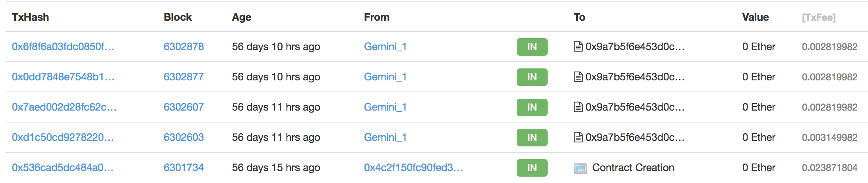The height and width of the screenshot is (183, 868).
Task: Click contract document icon for block 6302877 row
Action: tap(578, 77)
